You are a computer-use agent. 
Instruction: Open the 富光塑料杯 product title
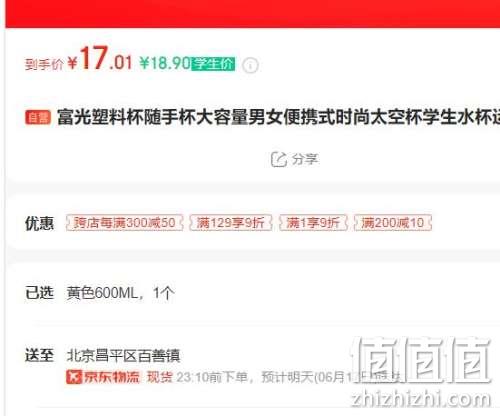click(278, 117)
